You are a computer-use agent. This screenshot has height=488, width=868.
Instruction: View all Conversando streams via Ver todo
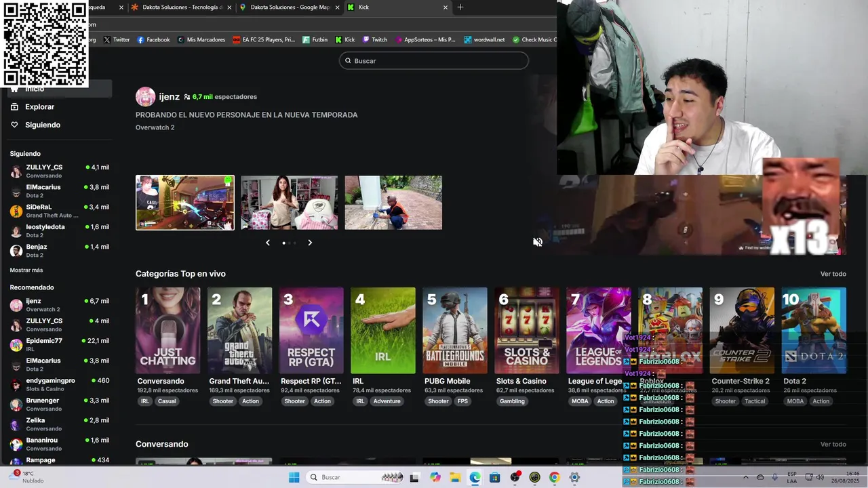[x=833, y=444]
